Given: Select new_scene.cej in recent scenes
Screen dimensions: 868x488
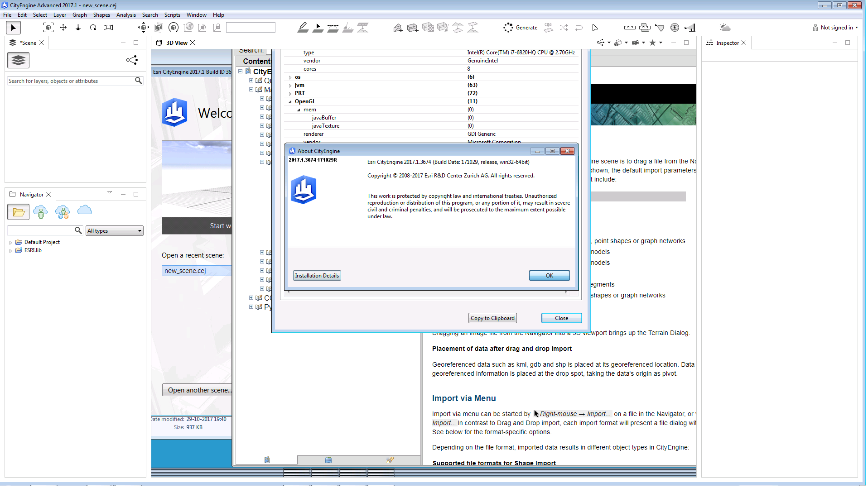Looking at the screenshot, I should 197,271.
